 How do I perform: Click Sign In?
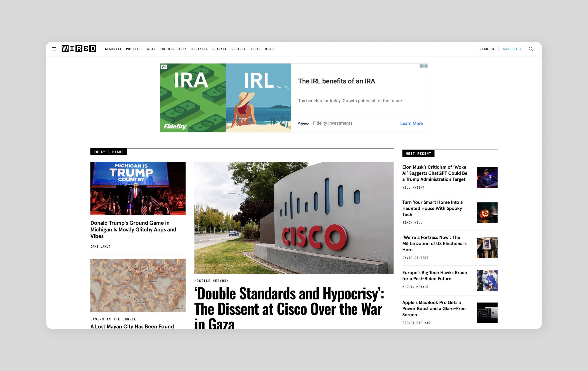(x=487, y=49)
